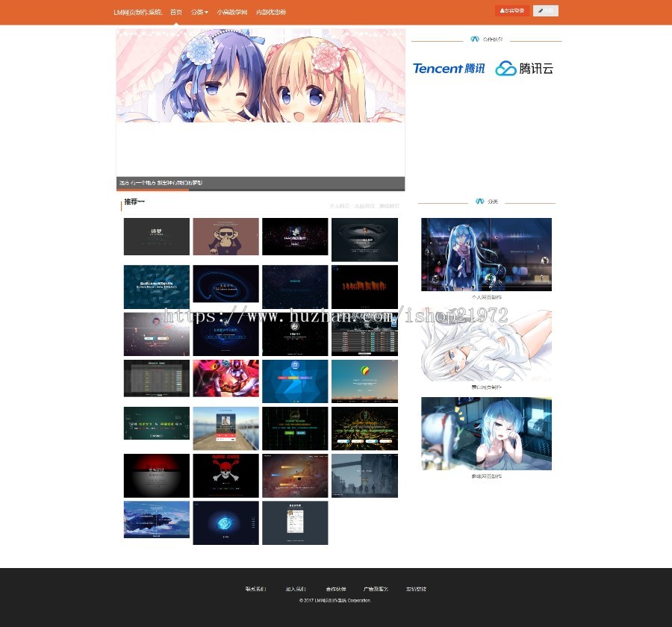Open the fiery 144G网页制作 text thumbnail
Image resolution: width=672 pixels, height=627 pixels.
364,287
